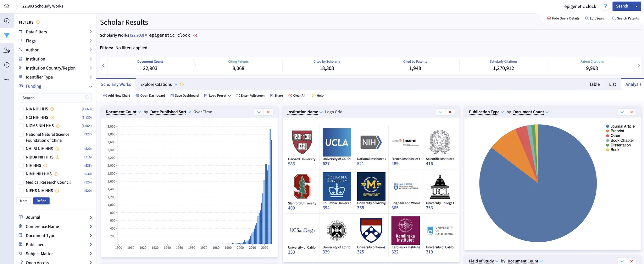Screen dimensions: 644x264
Task: Switch to Table view
Action: (x=594, y=84)
